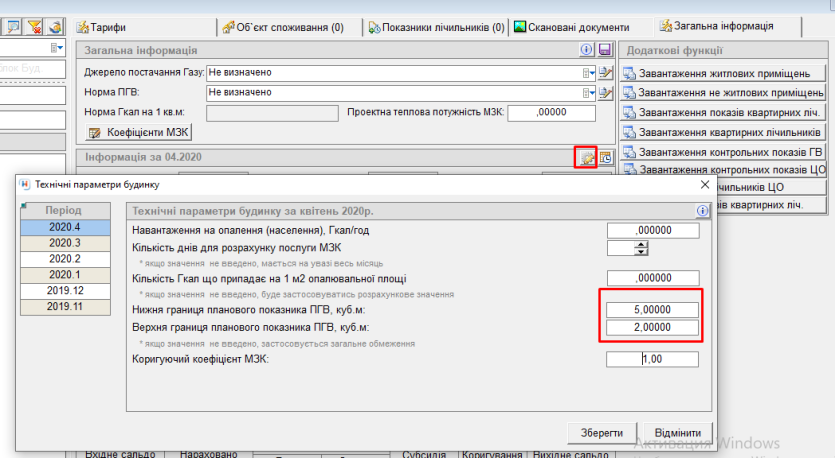Click Завантаження житлових приміщень button
The image size is (835, 458).
coord(722,73)
